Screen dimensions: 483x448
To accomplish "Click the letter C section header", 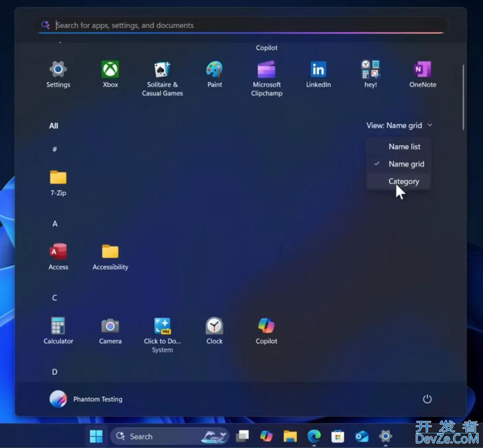I will point(54,298).
